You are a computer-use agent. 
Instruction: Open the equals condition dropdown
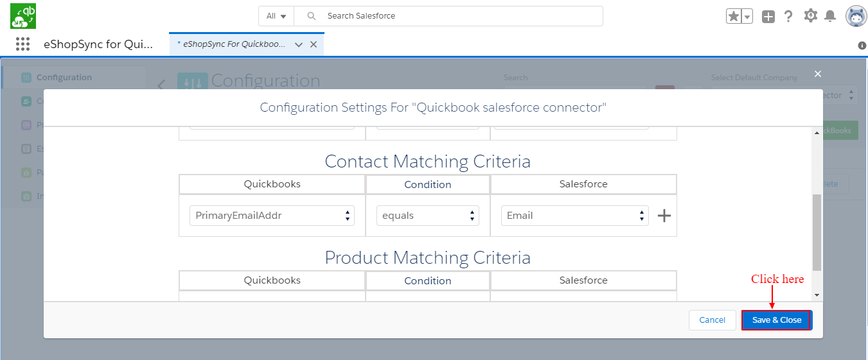coord(427,216)
